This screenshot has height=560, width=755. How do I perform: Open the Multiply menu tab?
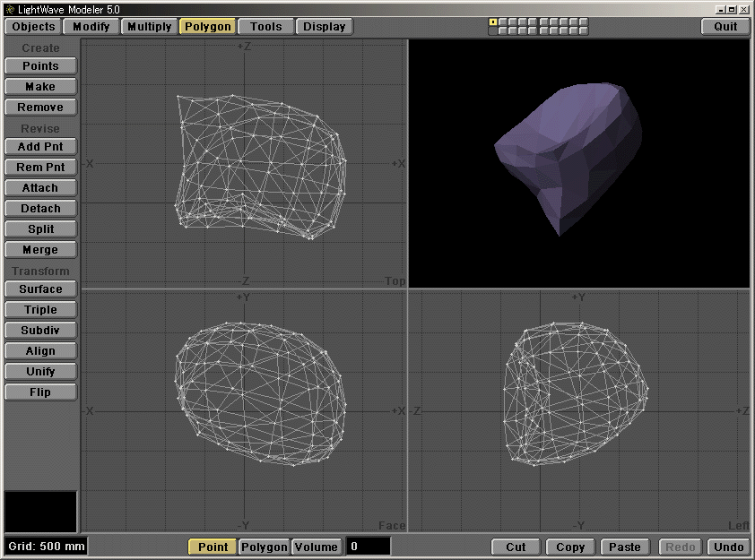149,26
